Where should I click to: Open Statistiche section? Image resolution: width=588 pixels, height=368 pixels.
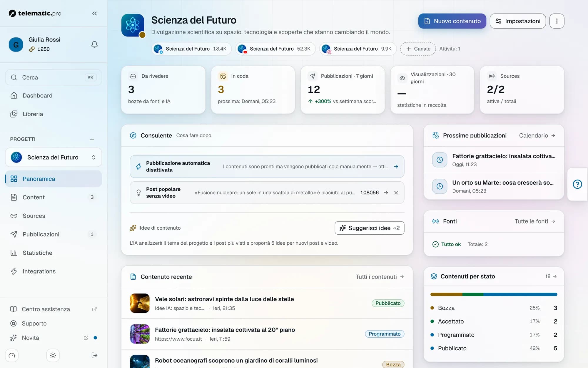54,253
